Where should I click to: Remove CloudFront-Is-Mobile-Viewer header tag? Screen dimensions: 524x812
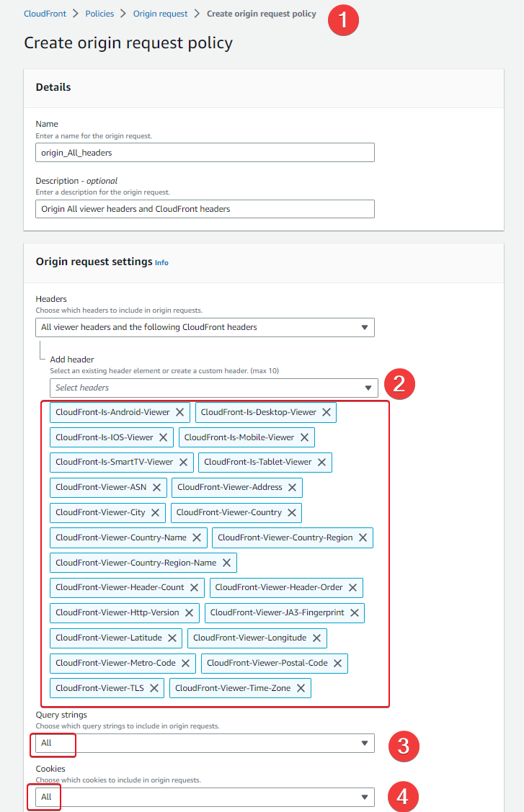point(304,437)
